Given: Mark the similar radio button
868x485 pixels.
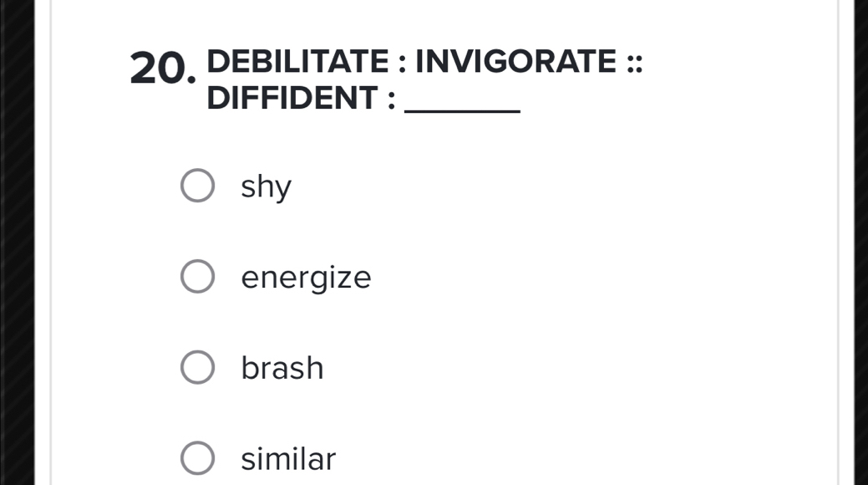Looking at the screenshot, I should click(x=197, y=459).
